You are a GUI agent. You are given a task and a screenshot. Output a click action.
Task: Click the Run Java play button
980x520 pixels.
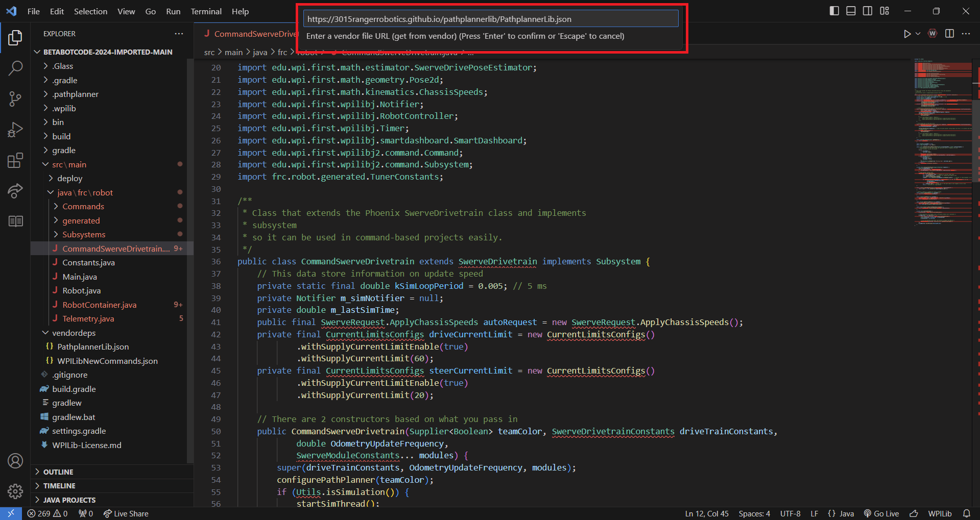point(907,34)
